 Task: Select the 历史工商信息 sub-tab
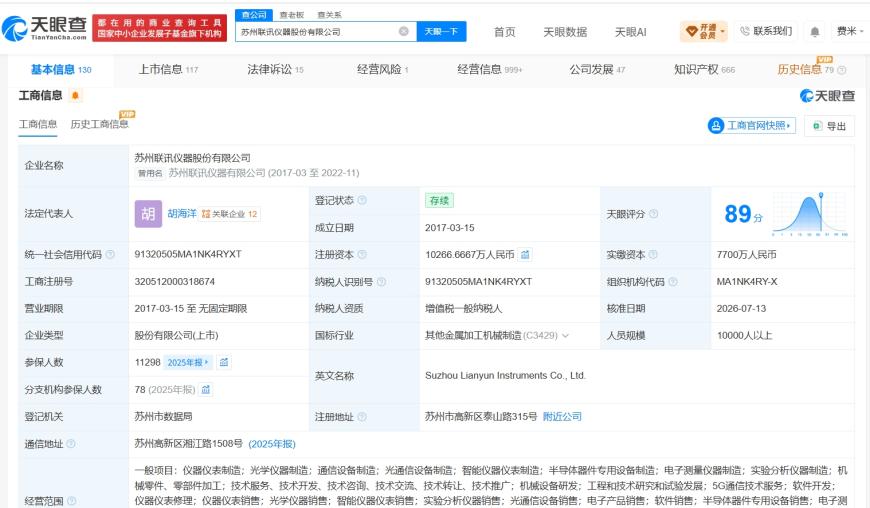[x=99, y=124]
